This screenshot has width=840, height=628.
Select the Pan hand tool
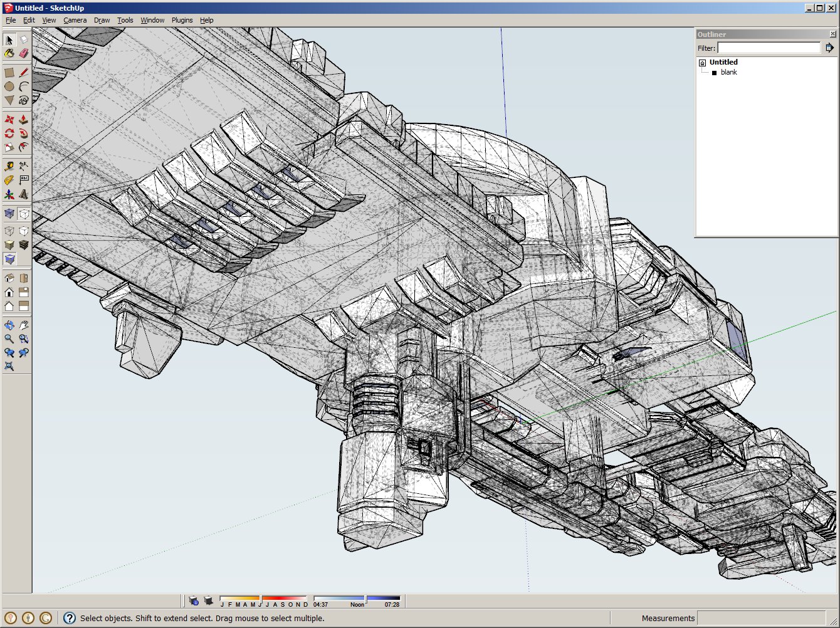pos(24,325)
